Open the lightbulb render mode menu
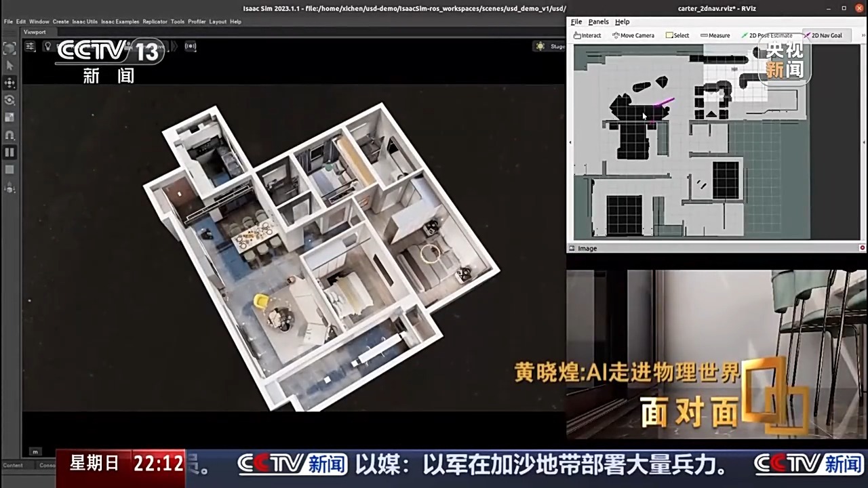 click(47, 46)
